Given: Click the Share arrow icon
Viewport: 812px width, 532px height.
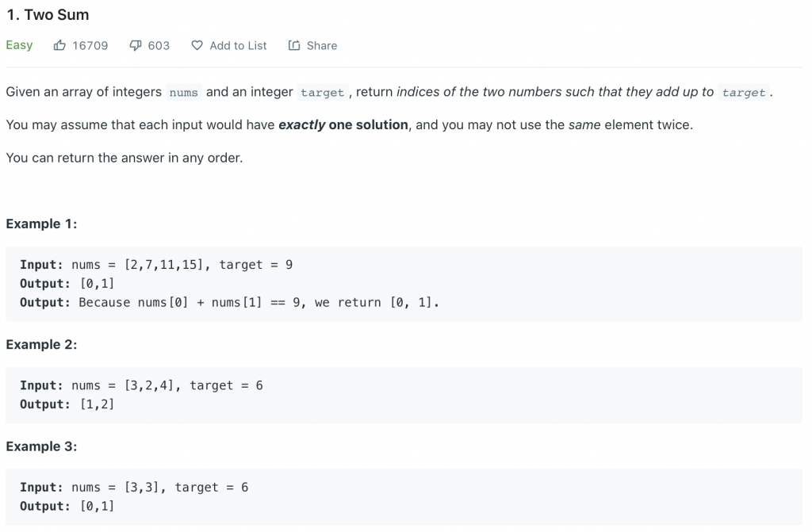Looking at the screenshot, I should click(x=294, y=46).
